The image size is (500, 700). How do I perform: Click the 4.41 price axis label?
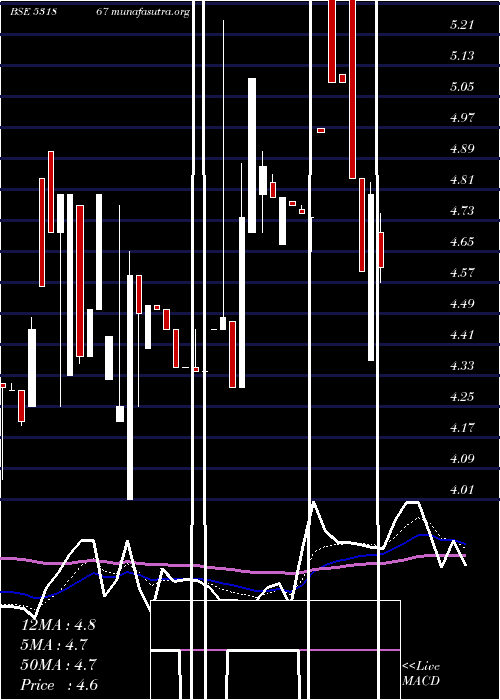462,335
